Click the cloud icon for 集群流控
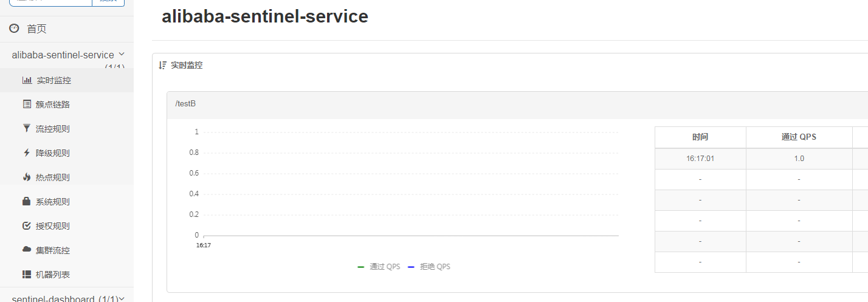Screen dimensions: 868x302 click(x=27, y=250)
